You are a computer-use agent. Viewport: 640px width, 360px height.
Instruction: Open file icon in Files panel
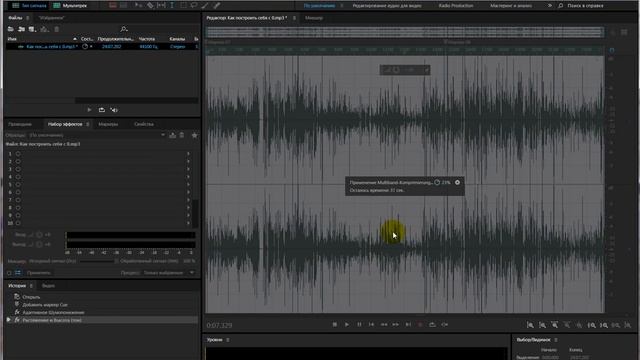click(x=11, y=29)
